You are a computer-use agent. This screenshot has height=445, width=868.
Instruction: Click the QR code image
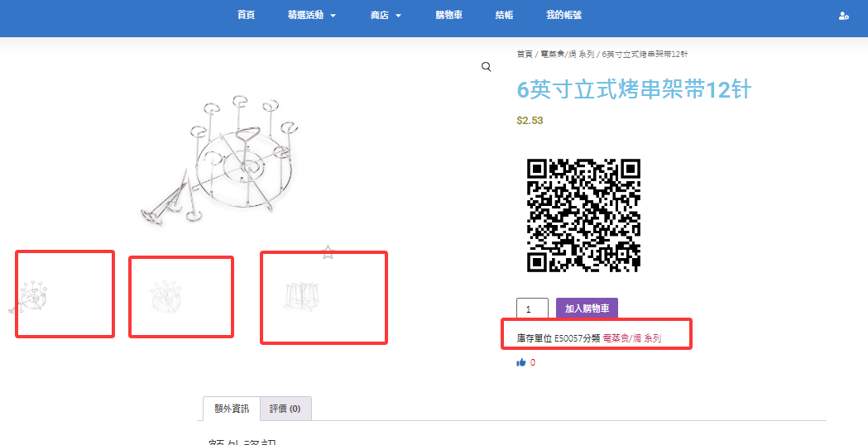coord(584,215)
